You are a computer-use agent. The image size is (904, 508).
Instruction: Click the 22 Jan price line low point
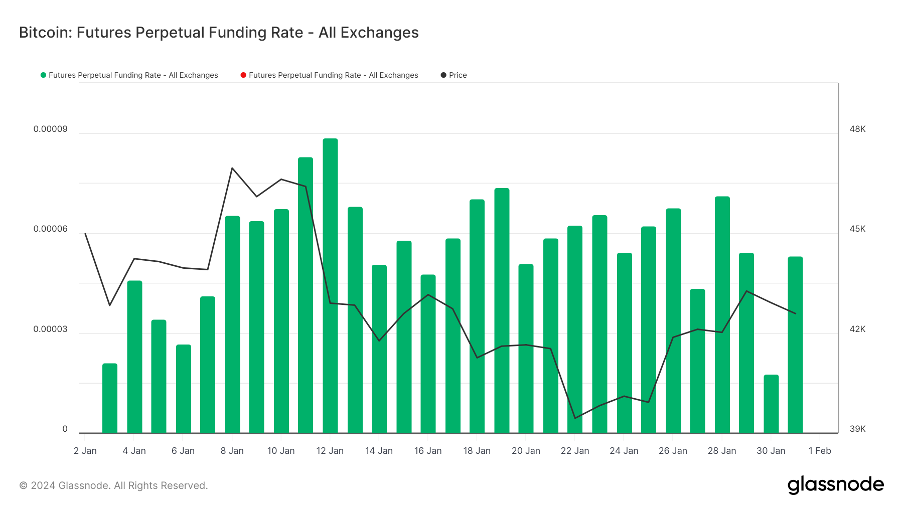pos(575,418)
